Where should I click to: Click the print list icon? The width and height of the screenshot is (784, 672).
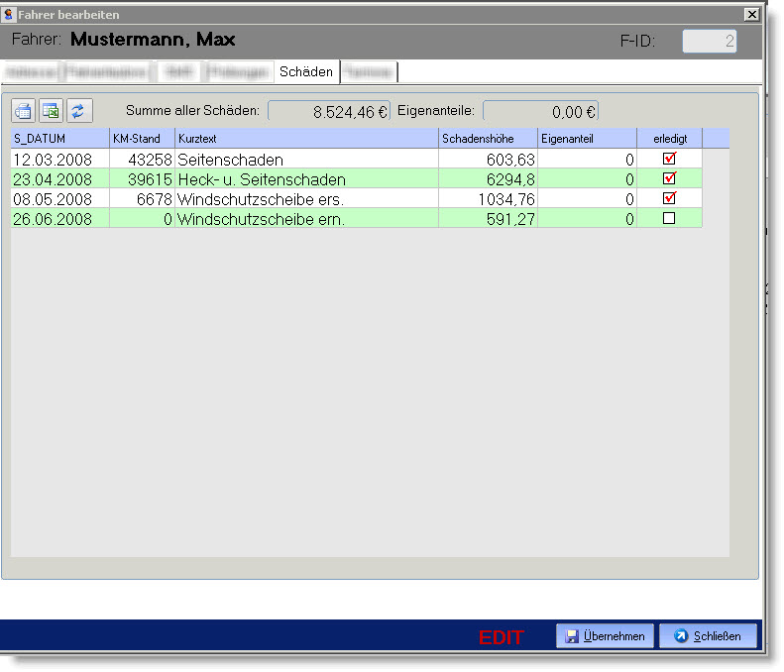point(23,110)
